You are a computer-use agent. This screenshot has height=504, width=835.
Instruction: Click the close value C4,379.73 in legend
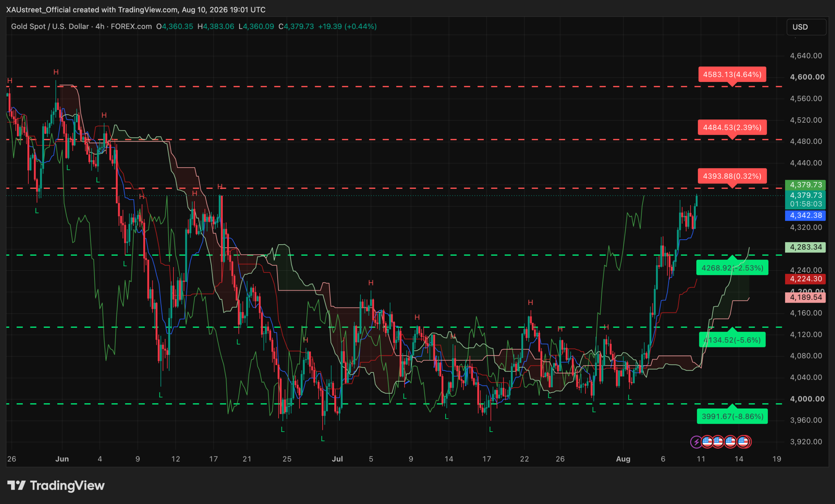tap(296, 26)
